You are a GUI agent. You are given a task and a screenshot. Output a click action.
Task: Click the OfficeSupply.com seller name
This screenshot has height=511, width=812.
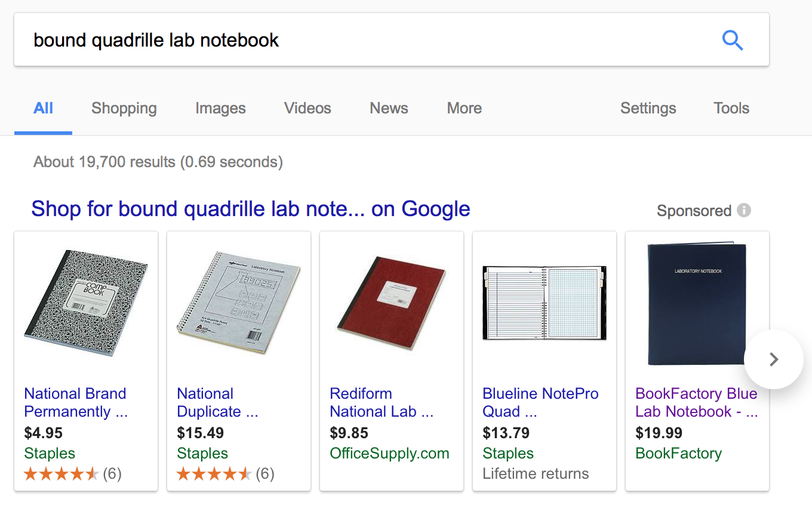point(389,454)
